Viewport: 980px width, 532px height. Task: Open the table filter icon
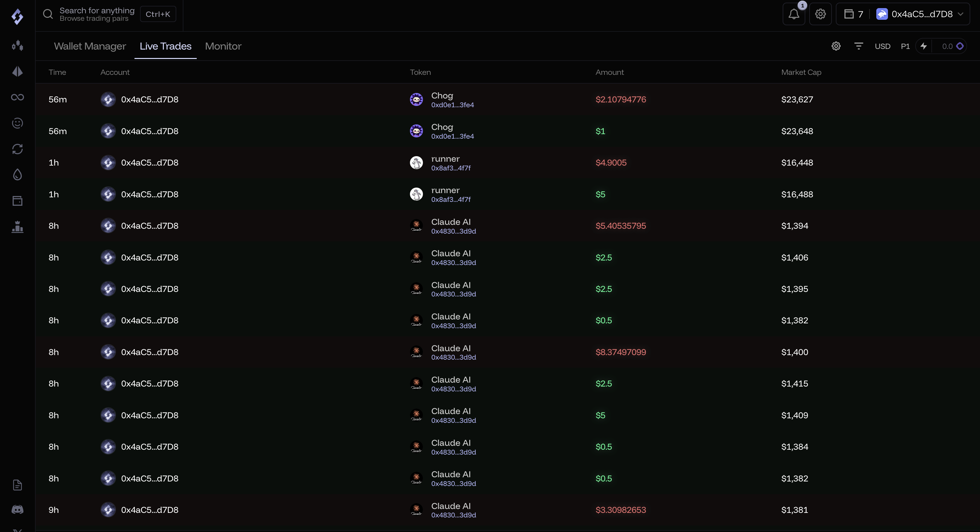pos(858,46)
